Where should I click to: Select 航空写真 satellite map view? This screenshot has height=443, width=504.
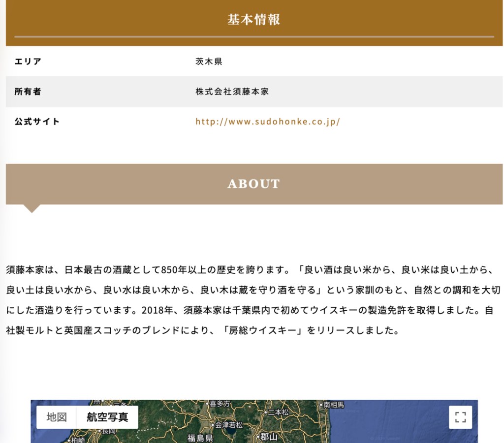[x=107, y=417]
